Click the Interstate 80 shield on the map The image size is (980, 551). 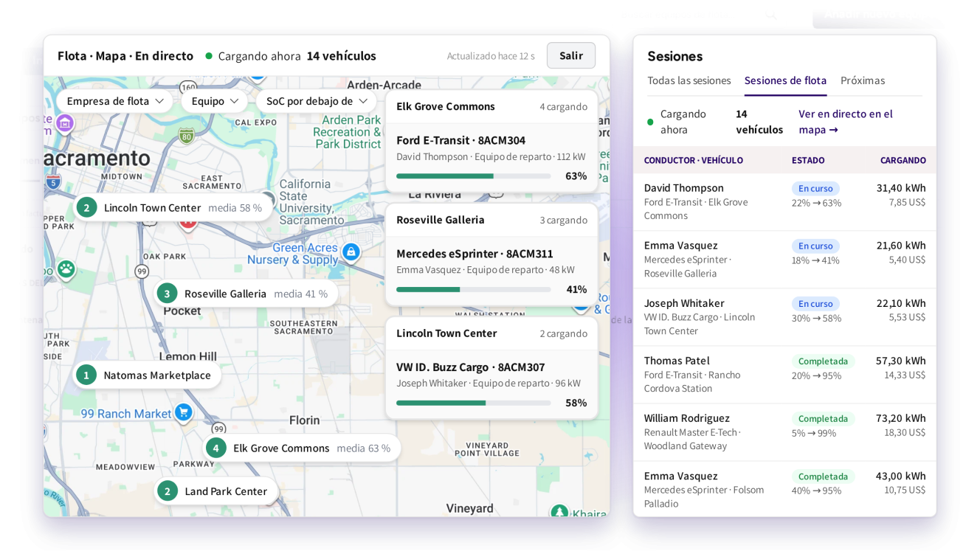[185, 135]
